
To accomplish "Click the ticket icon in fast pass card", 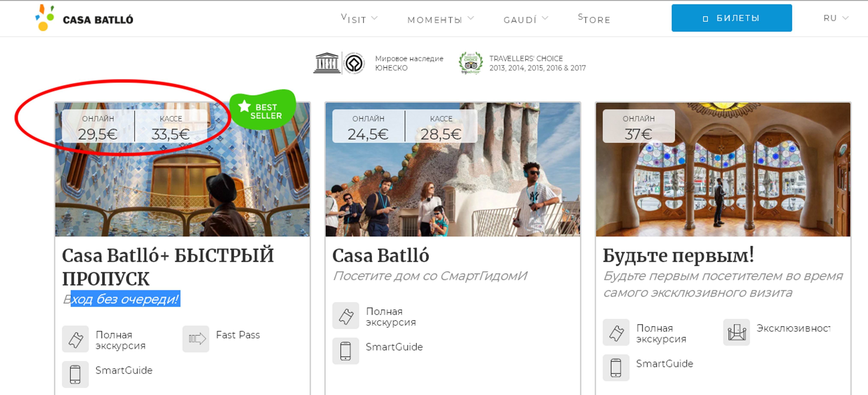I will (75, 339).
